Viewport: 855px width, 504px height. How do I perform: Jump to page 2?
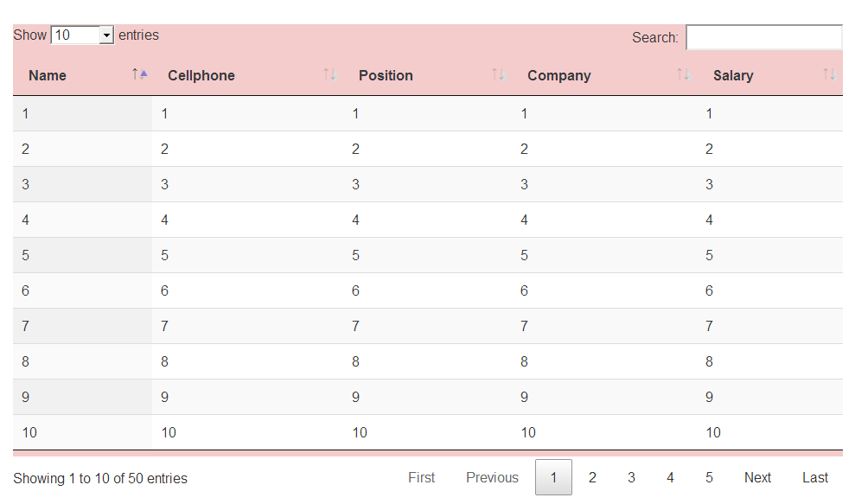click(x=592, y=477)
